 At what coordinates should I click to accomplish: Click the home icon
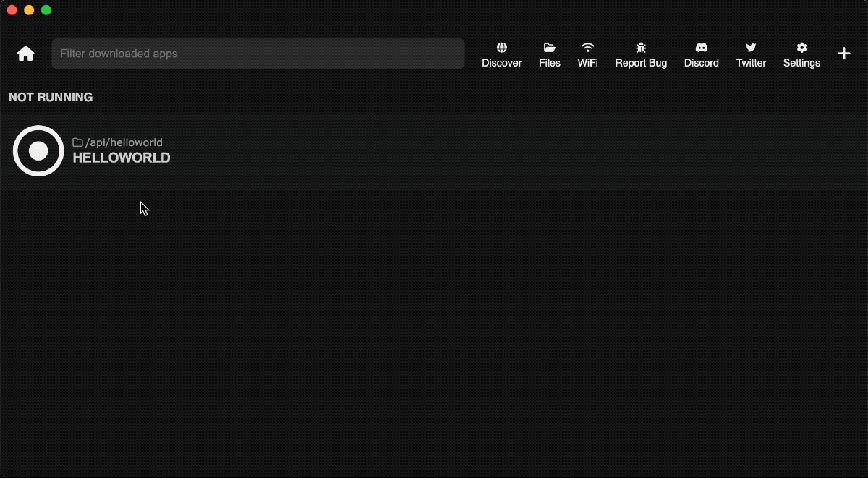[x=25, y=54]
